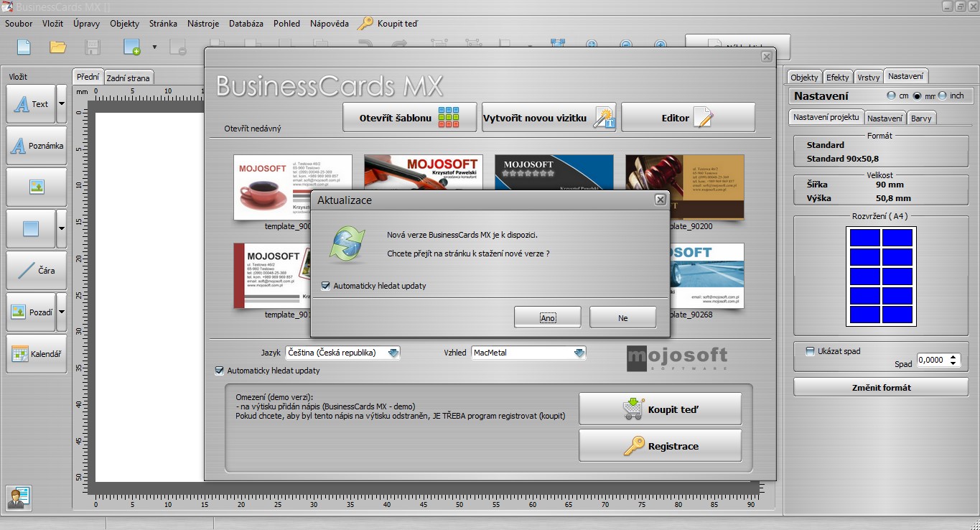
Task: Select the Nastavení projektu sub-tab
Action: click(x=826, y=117)
